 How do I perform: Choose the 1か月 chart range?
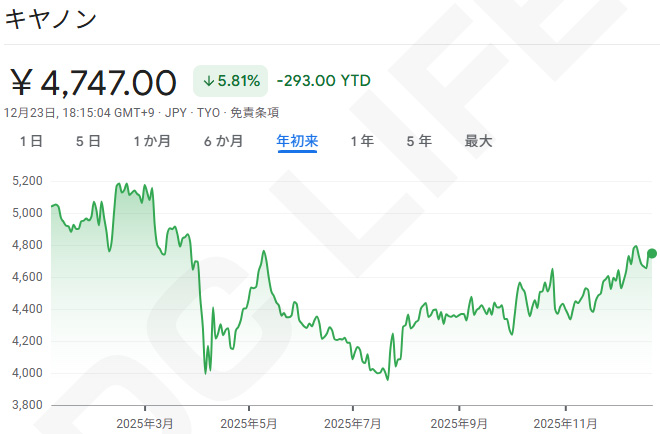click(x=152, y=142)
